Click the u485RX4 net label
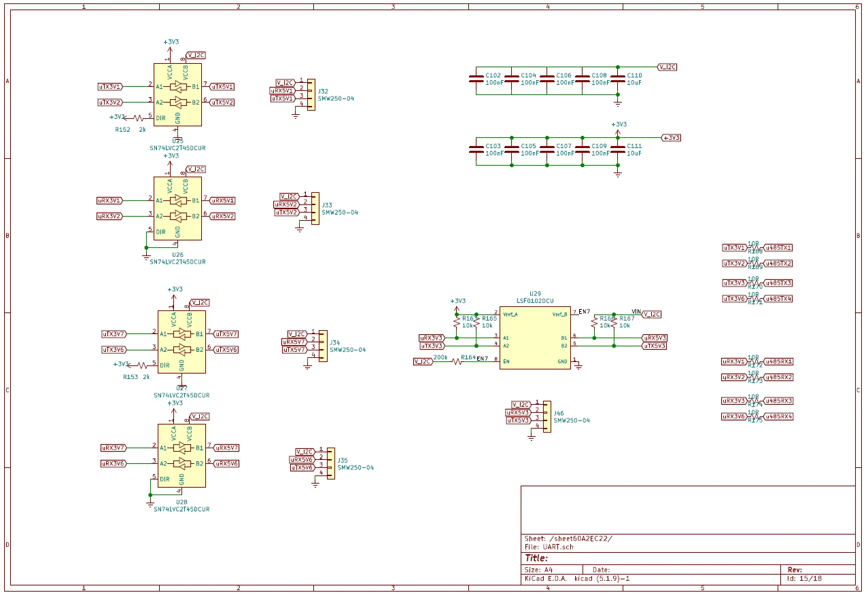The height and width of the screenshot is (597, 868). (779, 416)
